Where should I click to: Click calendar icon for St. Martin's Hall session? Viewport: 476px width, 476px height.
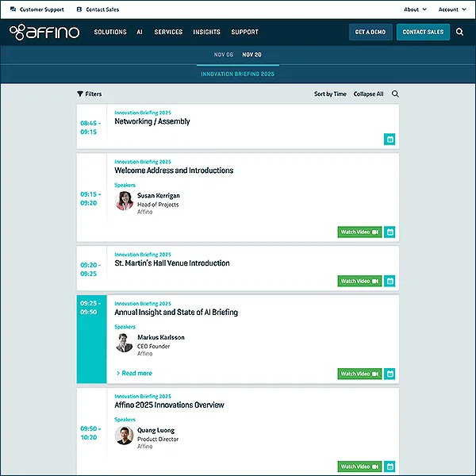tap(390, 281)
